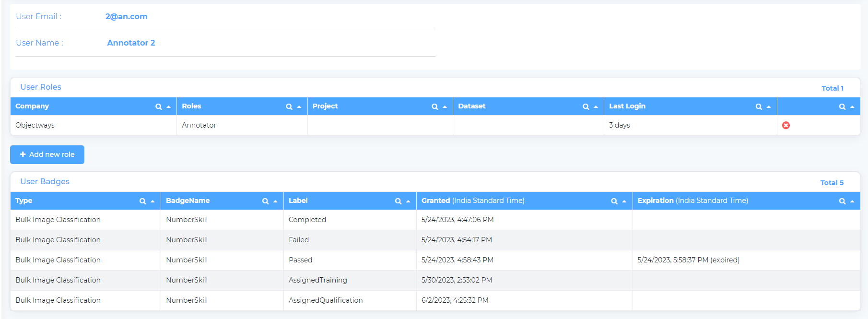
Task: Click the Total 1 roles count
Action: 833,88
